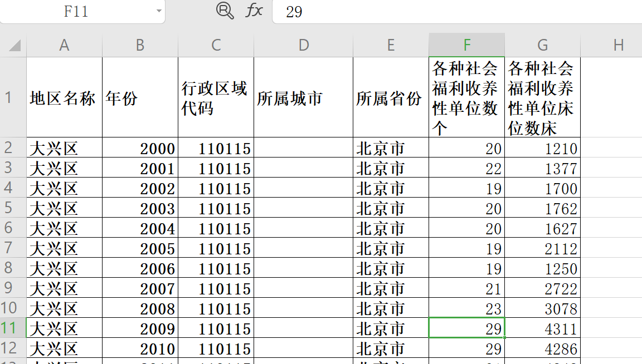This screenshot has height=364, width=642.
Task: Select column A header
Action: [64, 45]
